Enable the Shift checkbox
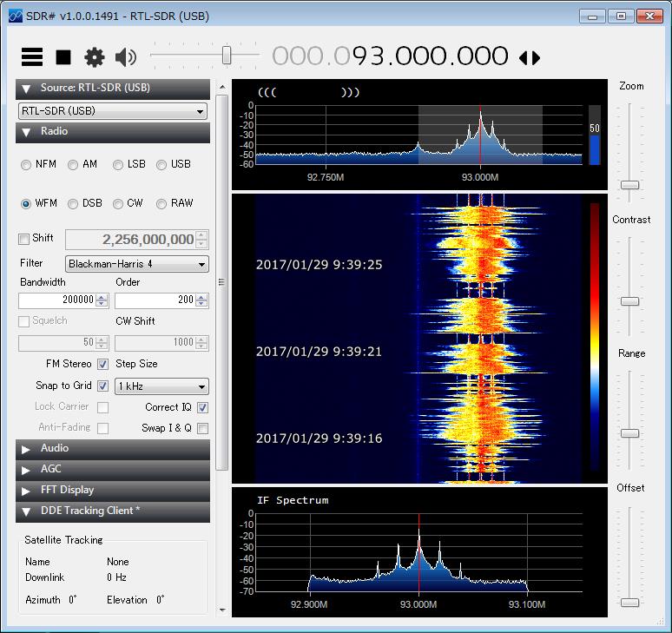 tap(24, 239)
